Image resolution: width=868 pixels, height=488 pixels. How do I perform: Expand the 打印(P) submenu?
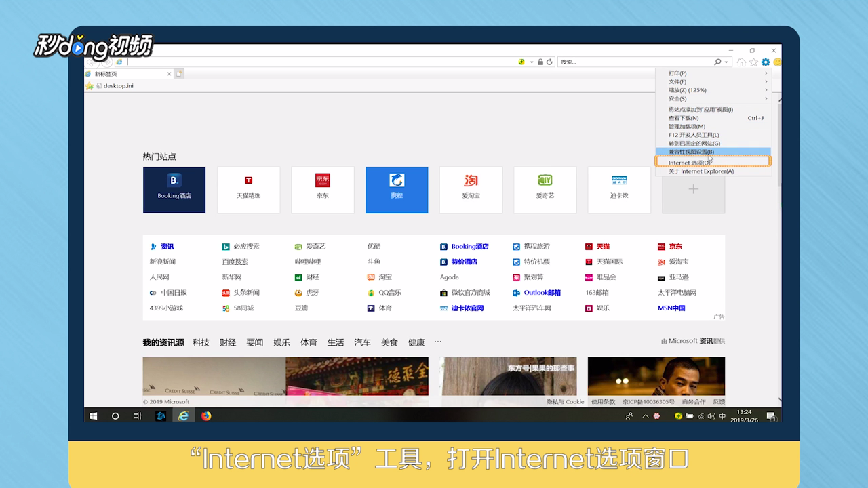click(713, 73)
